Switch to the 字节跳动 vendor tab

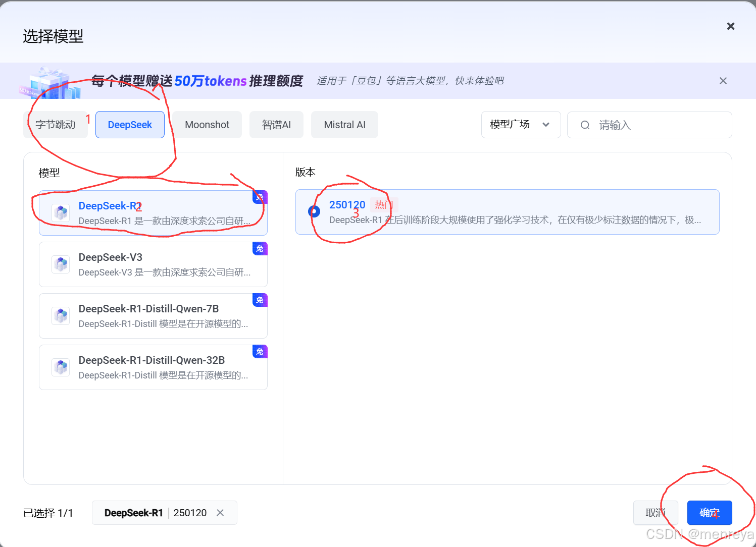56,125
